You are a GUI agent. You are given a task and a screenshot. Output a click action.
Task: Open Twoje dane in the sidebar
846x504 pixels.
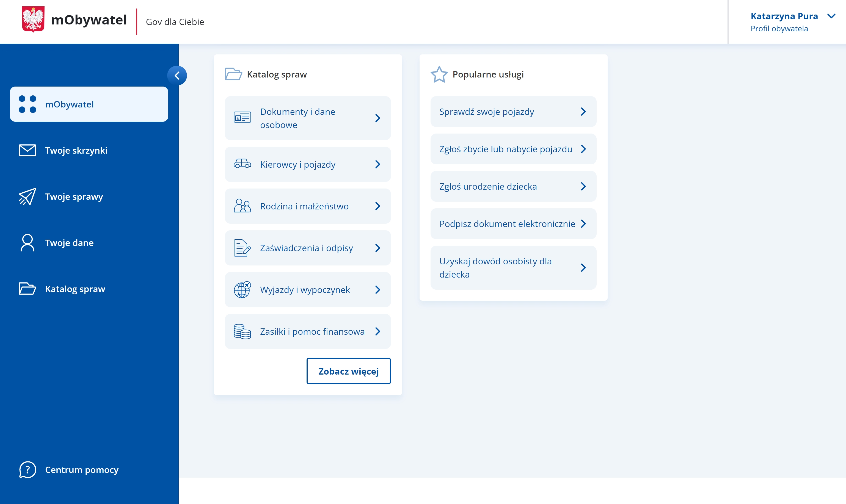89,242
